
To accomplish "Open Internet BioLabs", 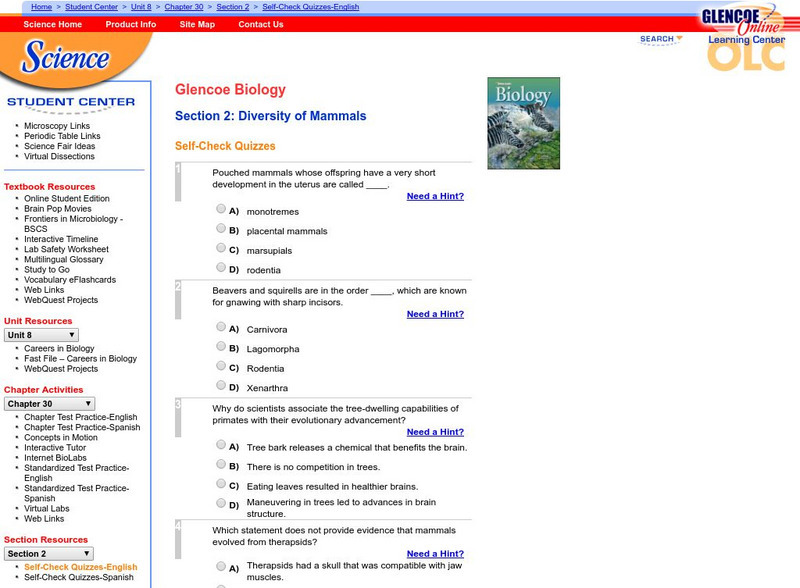I will click(56, 458).
